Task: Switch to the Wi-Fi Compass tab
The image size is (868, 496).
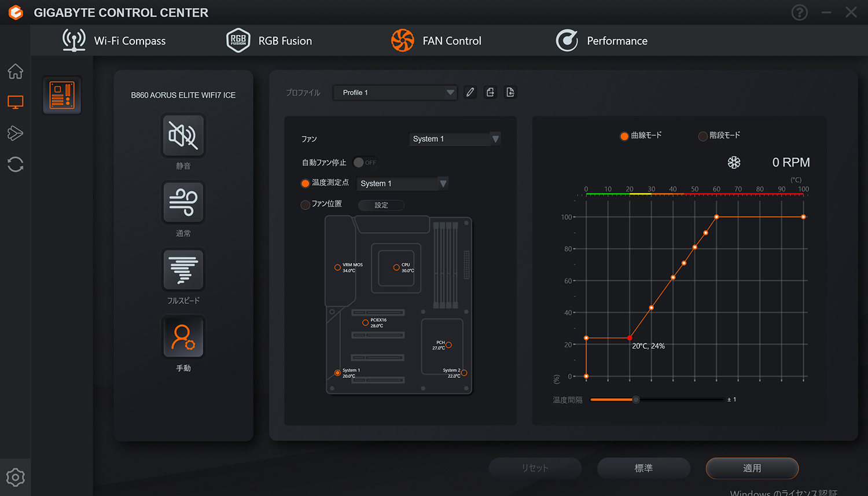Action: [x=114, y=41]
